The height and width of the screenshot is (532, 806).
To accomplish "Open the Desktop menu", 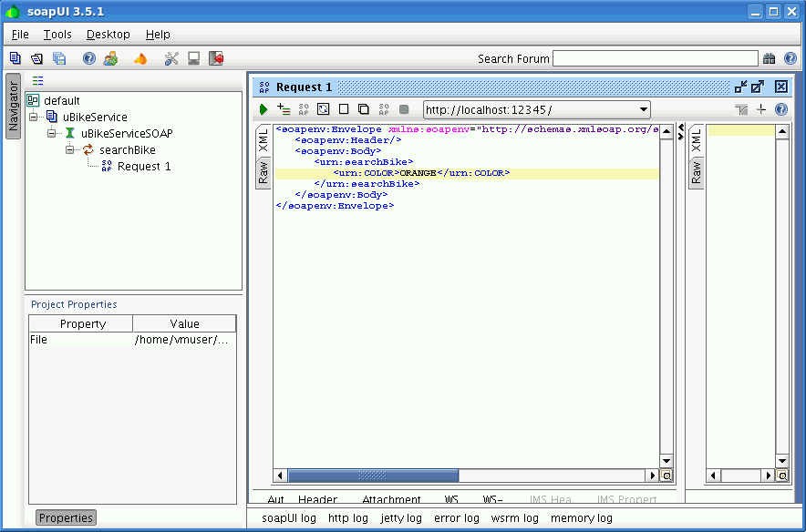I will [x=108, y=35].
